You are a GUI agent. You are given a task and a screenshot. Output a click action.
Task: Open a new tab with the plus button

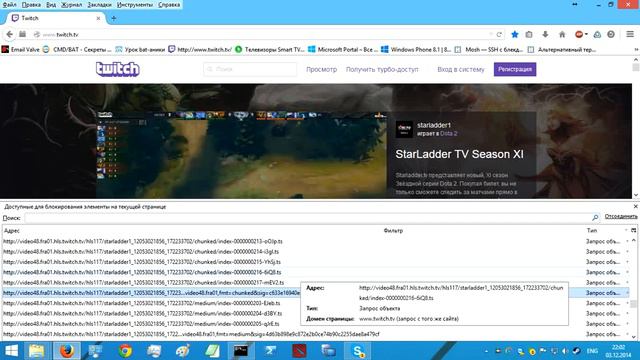(x=114, y=18)
